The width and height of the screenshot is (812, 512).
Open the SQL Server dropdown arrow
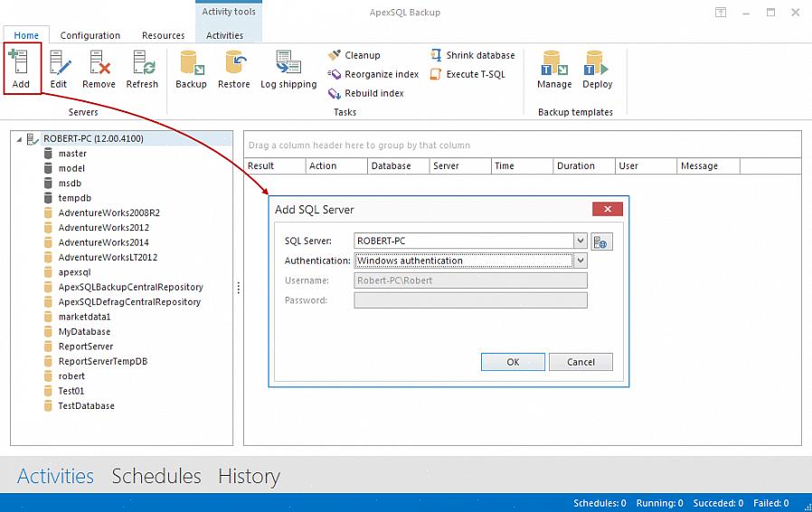(x=580, y=241)
